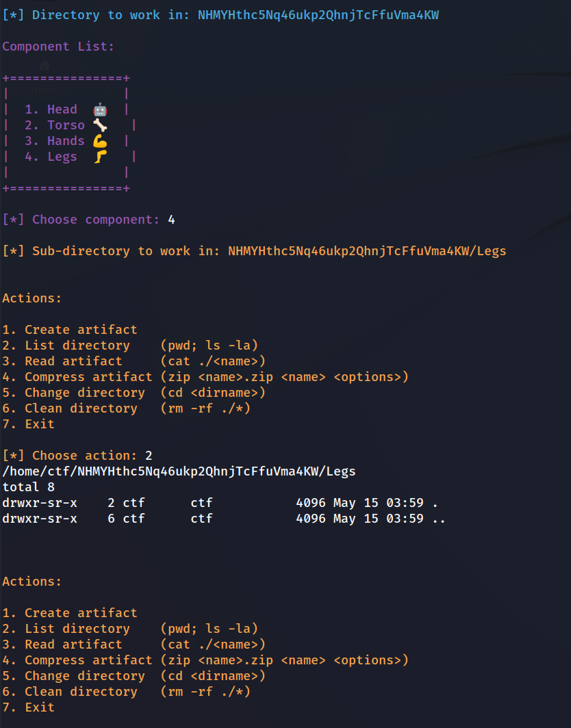The width and height of the screenshot is (571, 728).
Task: Select the '1. Head' component entry
Action: tap(51, 109)
